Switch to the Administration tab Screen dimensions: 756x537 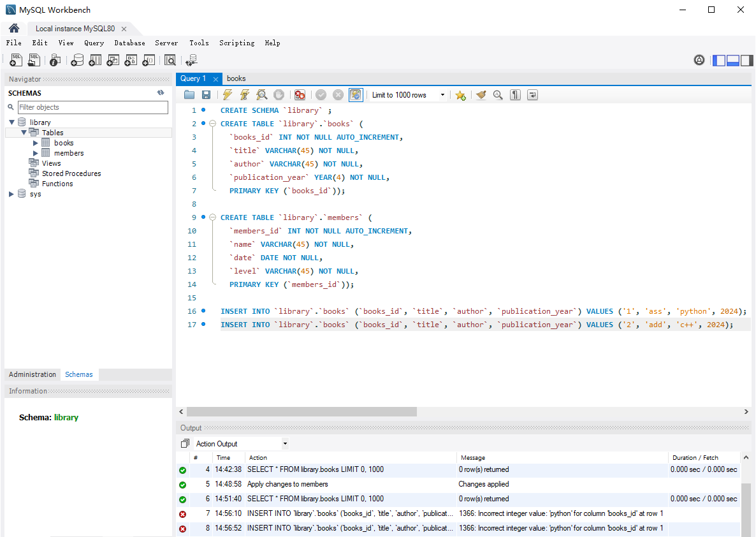click(x=33, y=374)
